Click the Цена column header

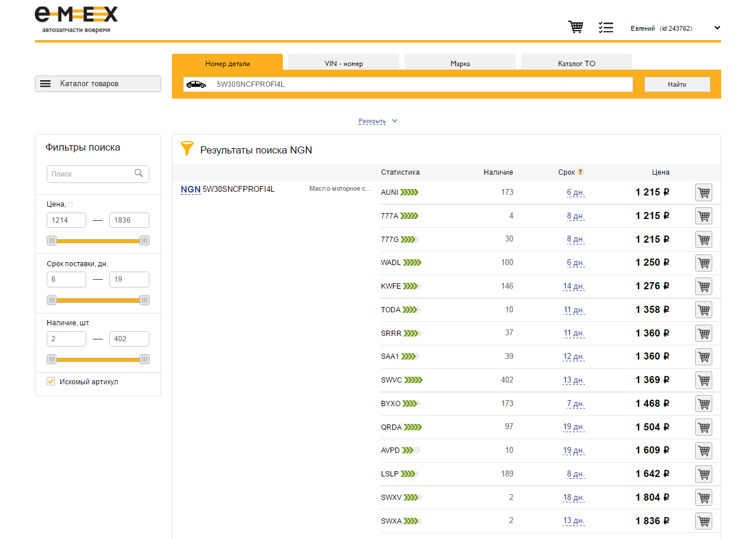661,172
